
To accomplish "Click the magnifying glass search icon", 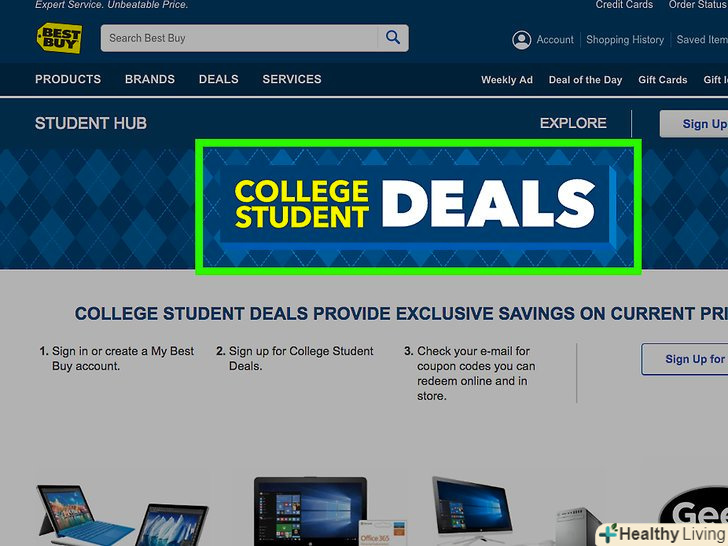I will click(393, 38).
